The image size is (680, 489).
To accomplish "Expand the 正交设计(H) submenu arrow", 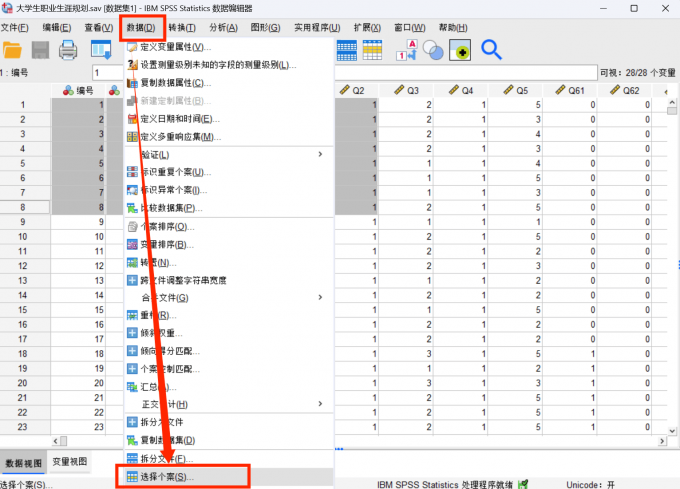I will point(320,404).
